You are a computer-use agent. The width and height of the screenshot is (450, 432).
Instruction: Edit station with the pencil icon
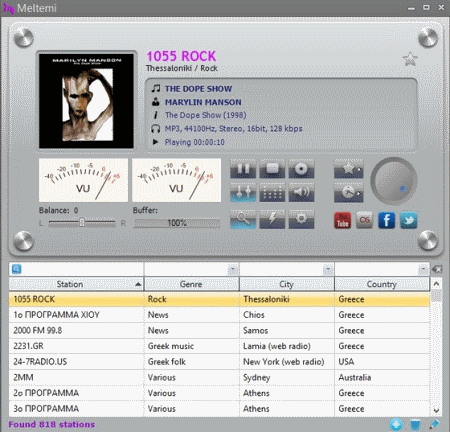click(434, 424)
